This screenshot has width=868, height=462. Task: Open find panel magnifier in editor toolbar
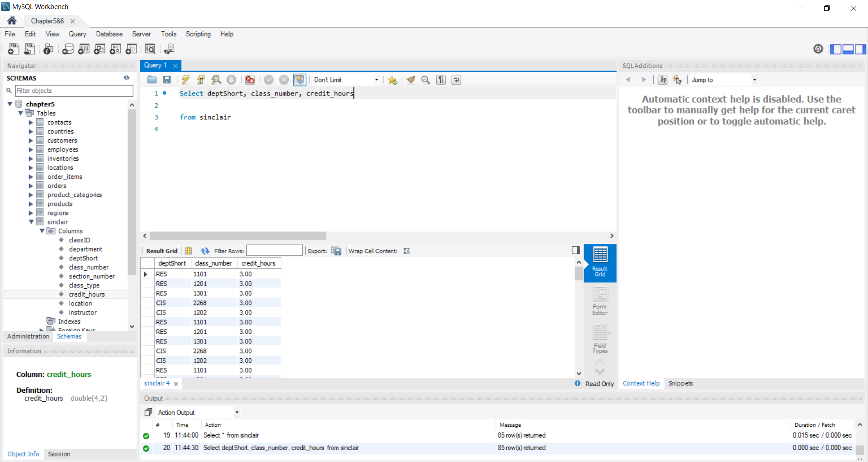click(x=425, y=80)
